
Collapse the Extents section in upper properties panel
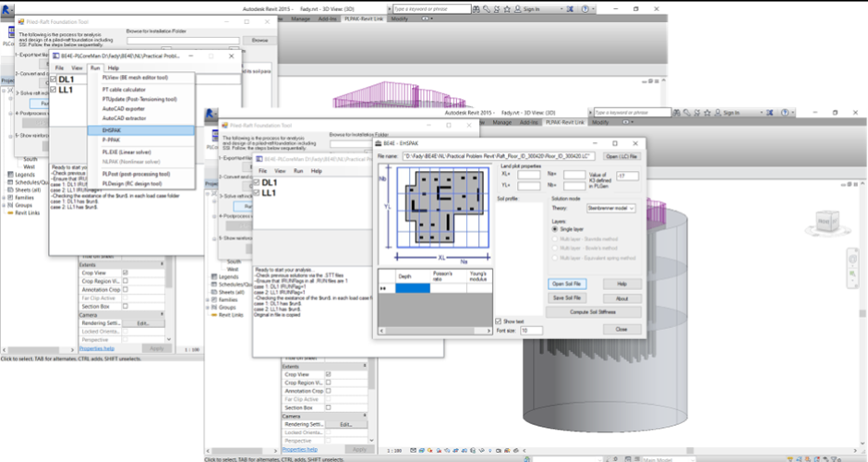pyautogui.click(x=163, y=265)
